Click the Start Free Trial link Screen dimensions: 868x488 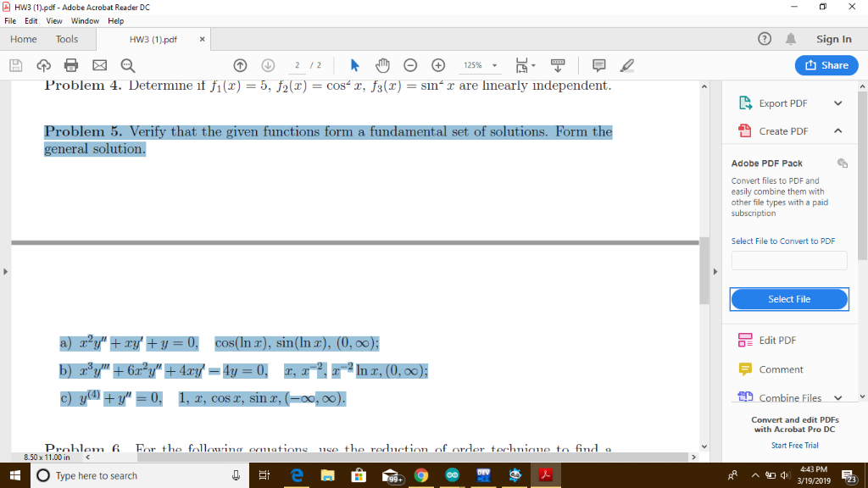pos(794,445)
